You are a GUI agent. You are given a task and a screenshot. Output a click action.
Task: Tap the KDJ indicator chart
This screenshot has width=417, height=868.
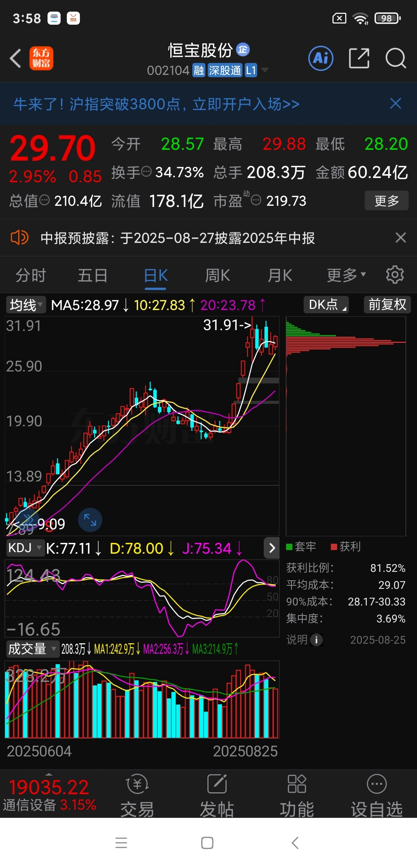tap(142, 598)
